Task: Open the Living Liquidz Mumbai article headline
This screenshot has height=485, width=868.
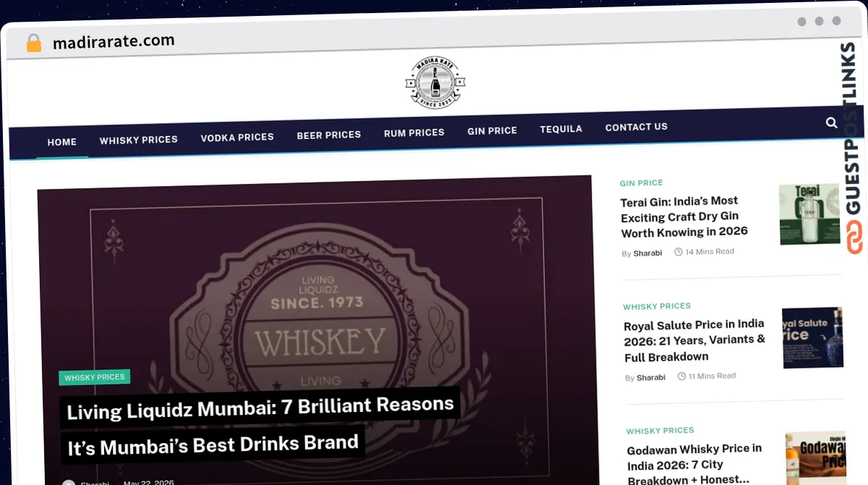Action: (x=259, y=426)
